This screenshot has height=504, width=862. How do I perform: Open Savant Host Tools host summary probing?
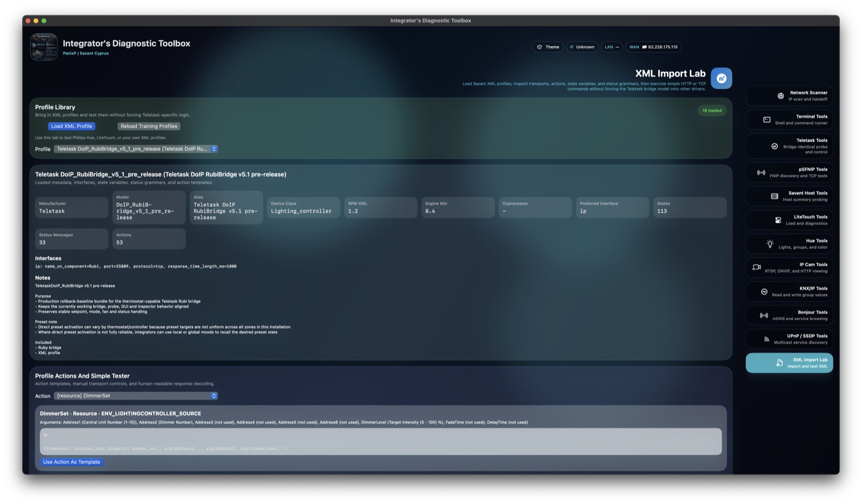pos(789,196)
